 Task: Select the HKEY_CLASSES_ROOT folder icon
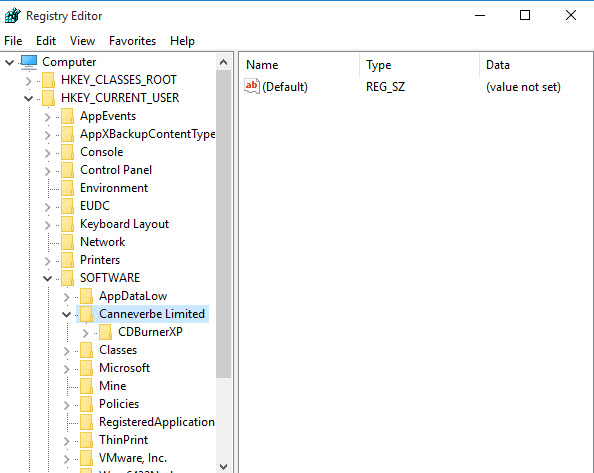pyautogui.click(x=48, y=80)
